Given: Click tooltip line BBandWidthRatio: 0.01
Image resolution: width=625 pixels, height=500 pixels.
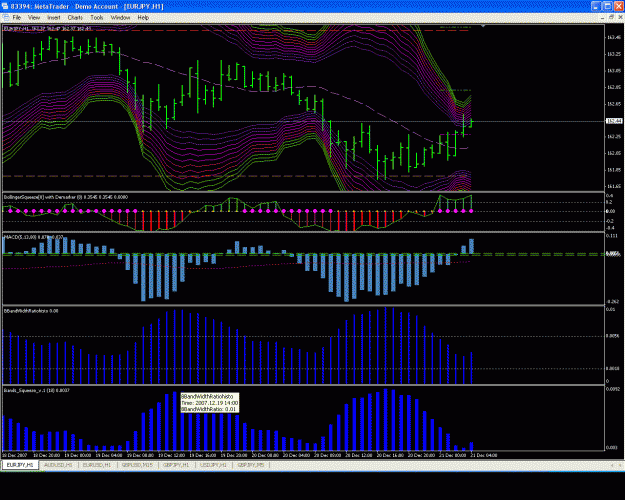Looking at the screenshot, I should [209, 409].
